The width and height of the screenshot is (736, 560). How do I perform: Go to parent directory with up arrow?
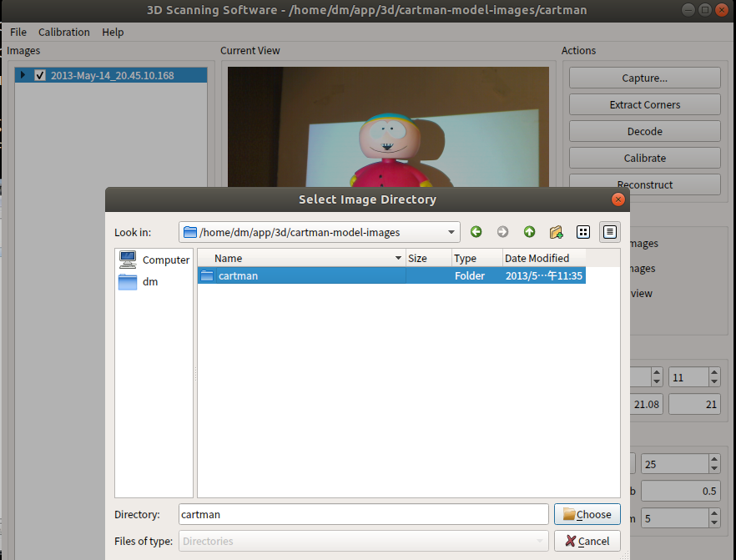coord(529,232)
